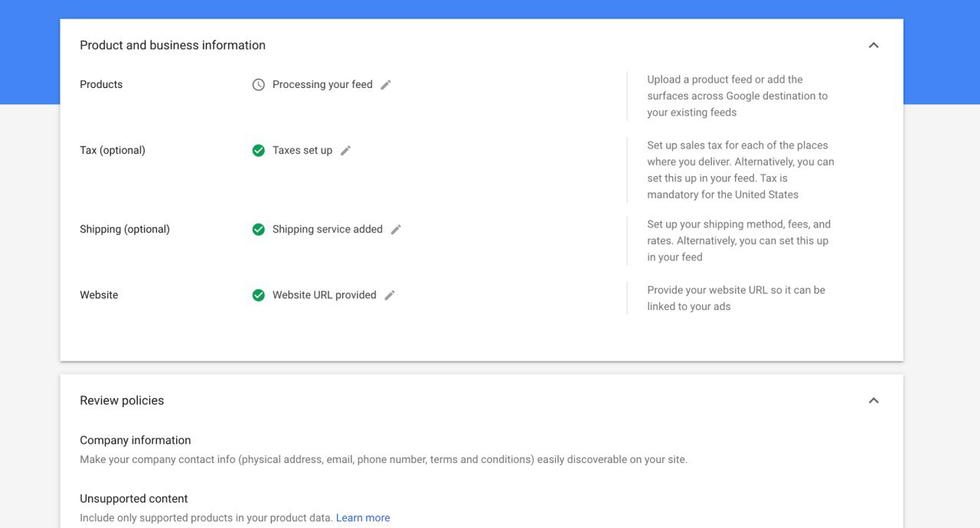Click the Tax (optional) row label

tap(113, 151)
